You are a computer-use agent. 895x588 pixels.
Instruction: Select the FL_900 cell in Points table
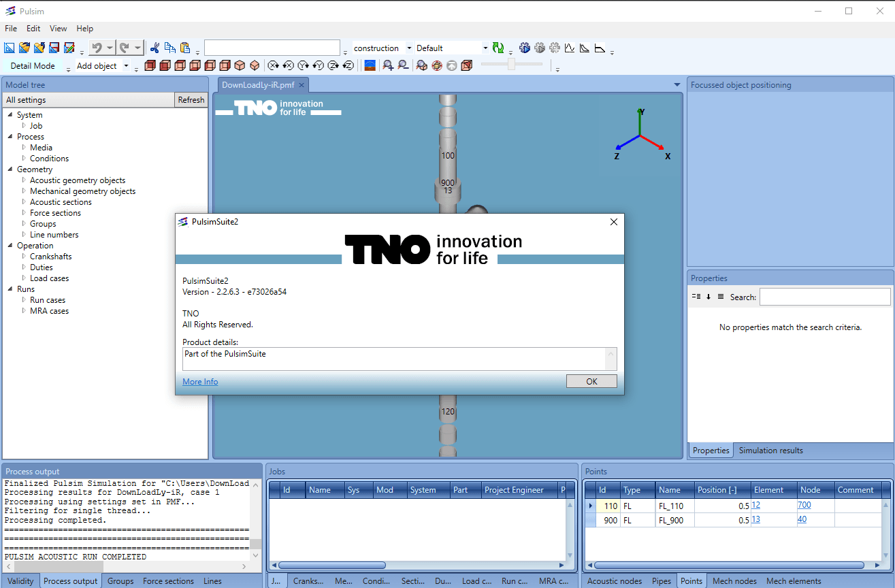[x=674, y=521]
